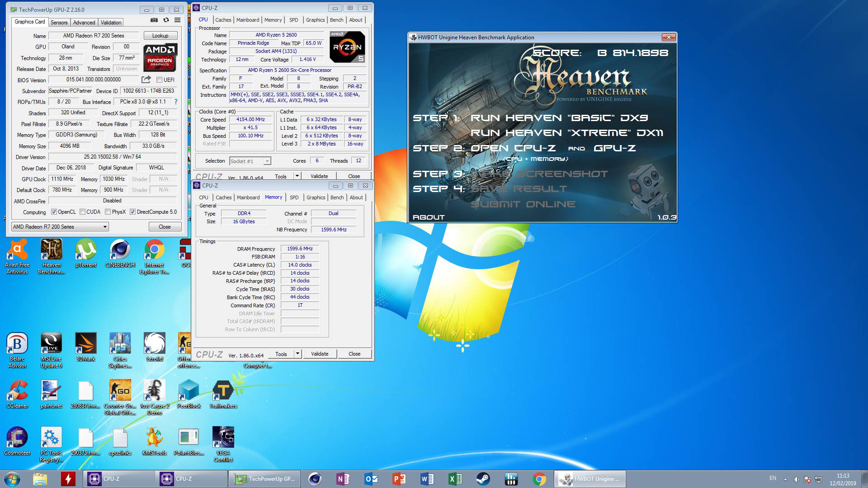
Task: Click Lookup button in GPU-Z
Action: [x=160, y=36]
